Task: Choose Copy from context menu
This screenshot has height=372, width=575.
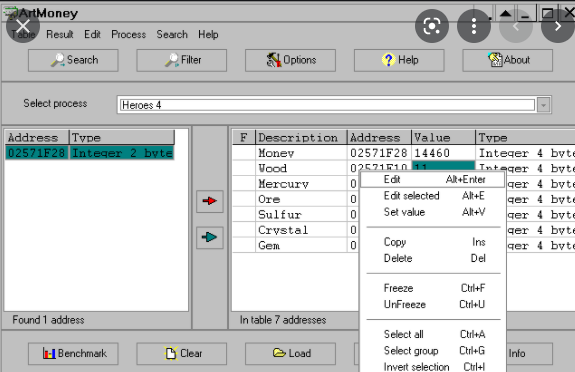Action: pos(433,242)
